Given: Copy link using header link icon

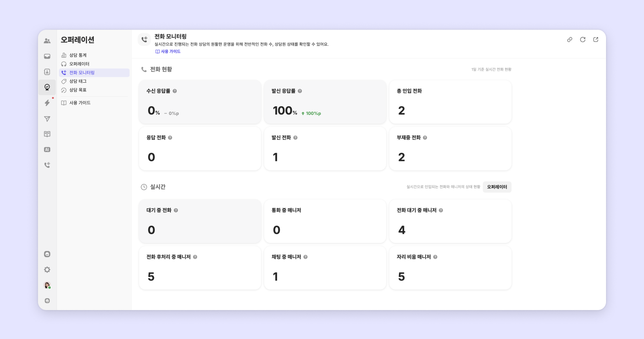Looking at the screenshot, I should pyautogui.click(x=570, y=40).
